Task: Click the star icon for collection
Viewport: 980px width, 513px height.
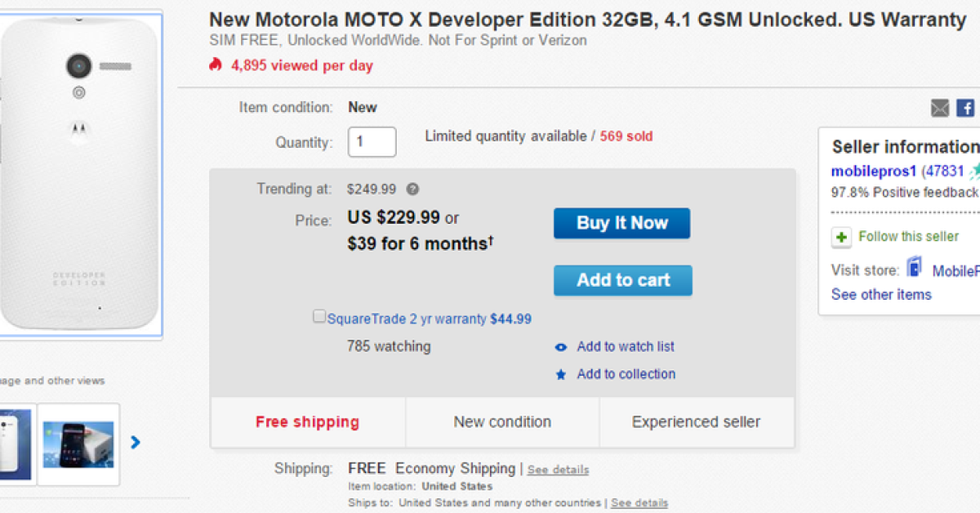Action: [x=561, y=375]
